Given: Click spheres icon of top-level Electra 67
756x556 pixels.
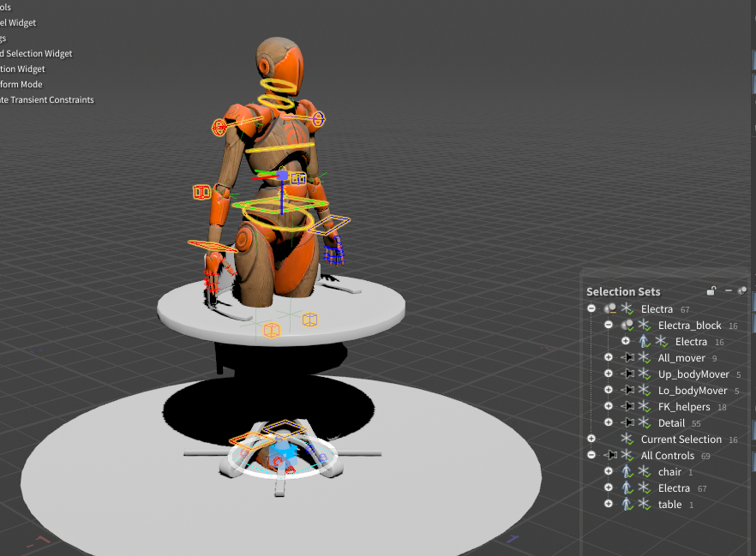Looking at the screenshot, I should click(x=610, y=308).
